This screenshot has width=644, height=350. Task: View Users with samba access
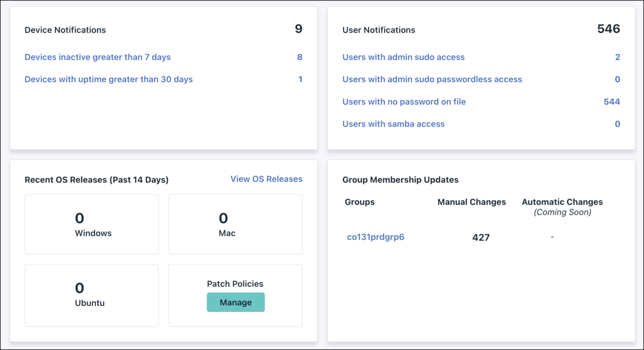(x=393, y=124)
